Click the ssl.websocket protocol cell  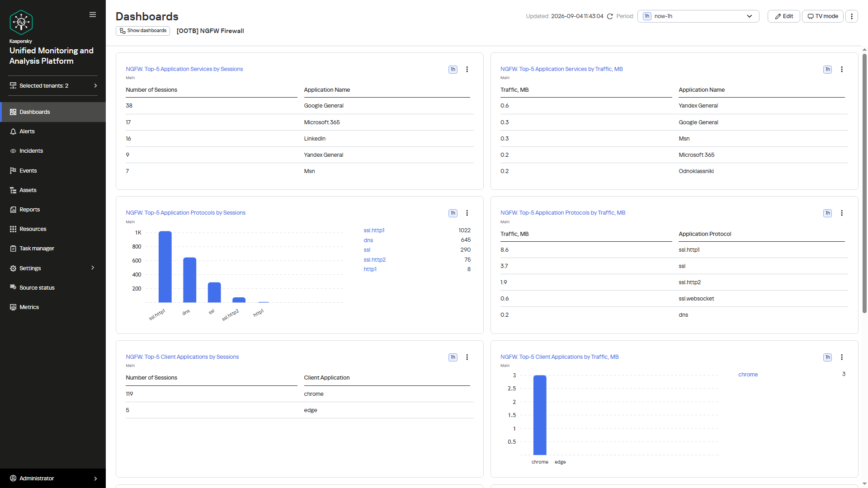(x=696, y=299)
